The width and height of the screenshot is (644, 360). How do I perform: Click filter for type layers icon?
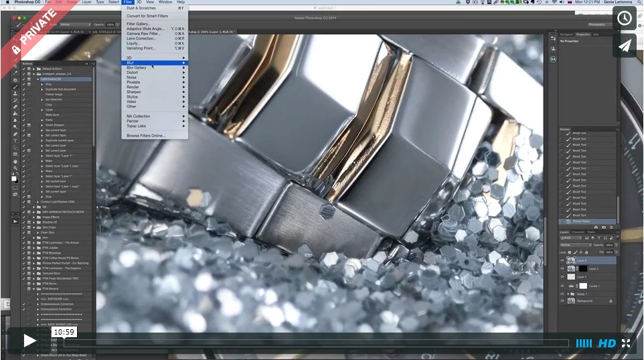tap(599, 238)
